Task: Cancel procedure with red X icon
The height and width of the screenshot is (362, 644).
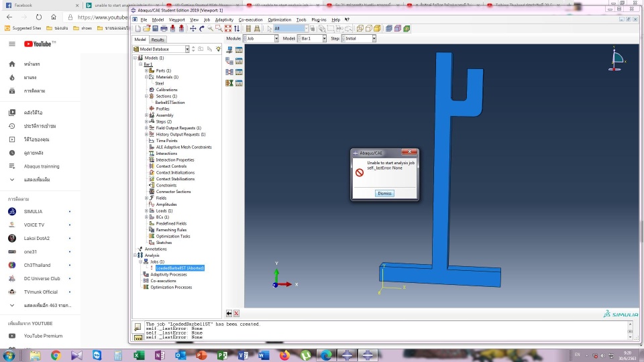Action: [237, 314]
